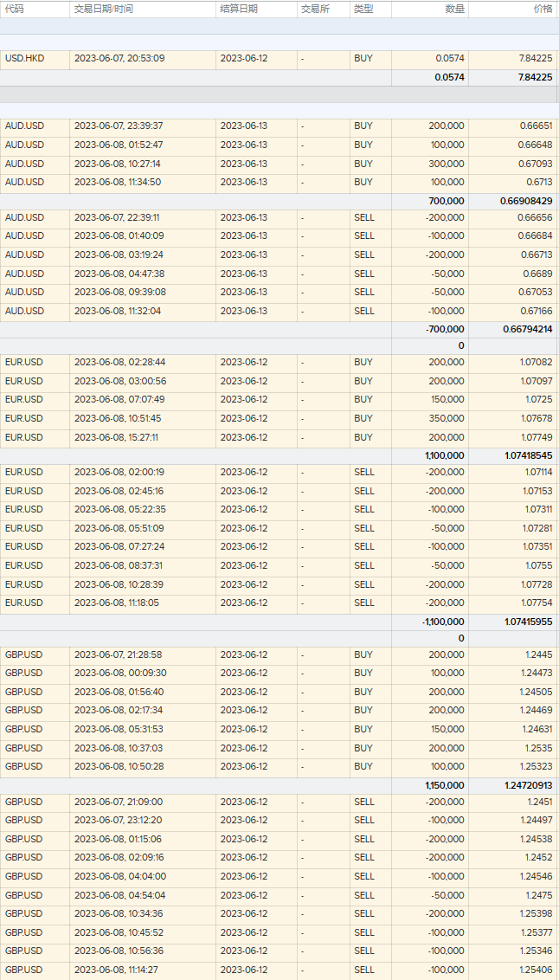Image resolution: width=559 pixels, height=980 pixels.
Task: Select the AUD.USD sell price 0.67166
Action: pos(536,311)
